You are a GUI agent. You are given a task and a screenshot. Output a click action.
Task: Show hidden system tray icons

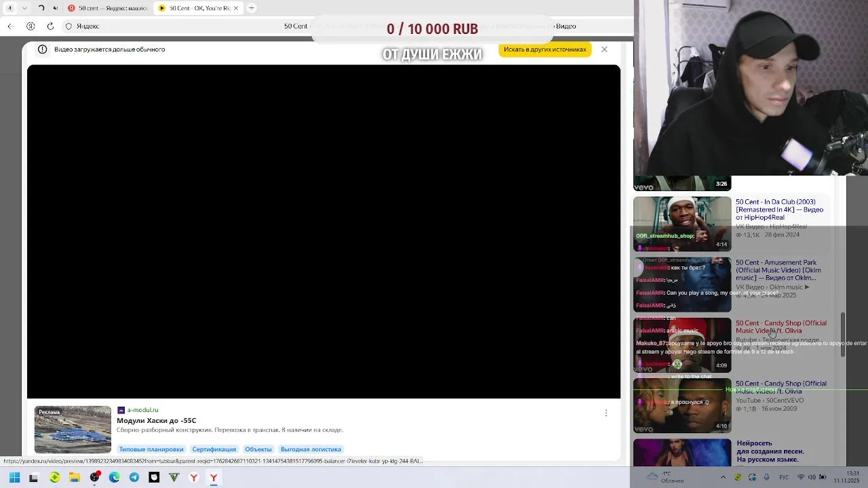[x=723, y=477]
